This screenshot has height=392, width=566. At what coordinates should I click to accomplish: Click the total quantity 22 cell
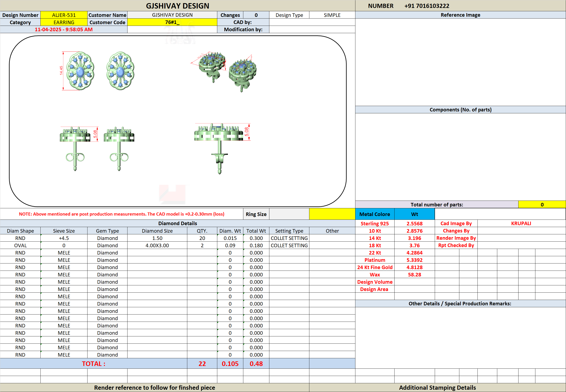click(x=202, y=364)
